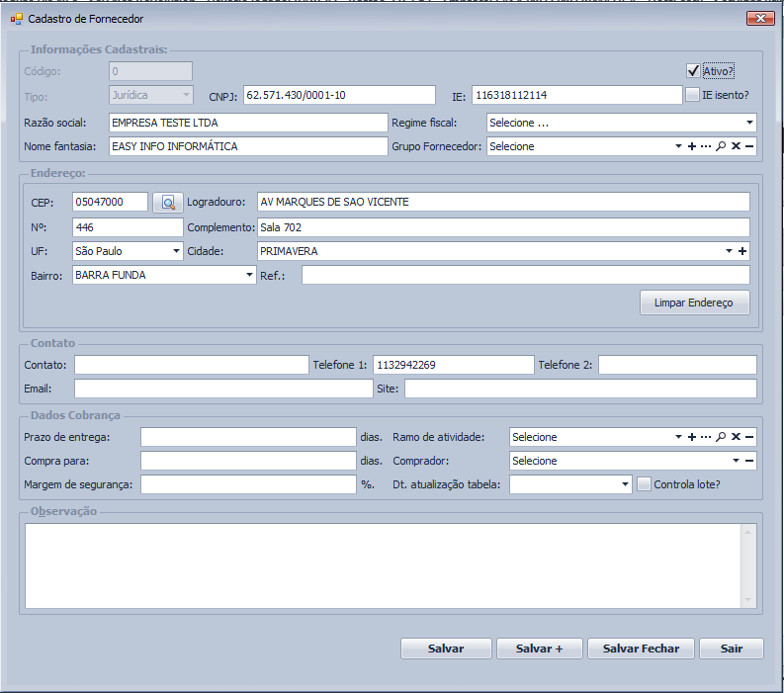Click the minus icon on Ramo de atividade

click(x=749, y=437)
